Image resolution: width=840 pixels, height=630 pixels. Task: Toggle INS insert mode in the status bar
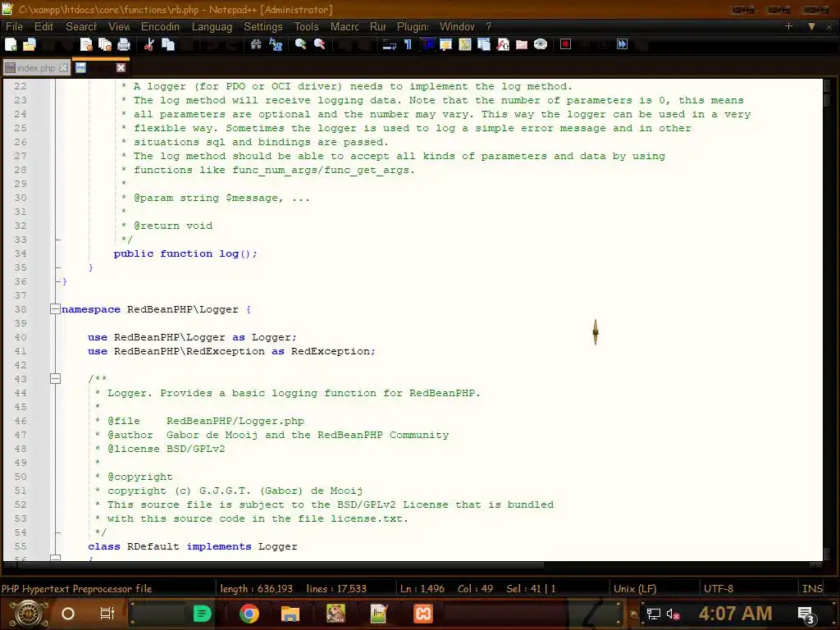pos(812,588)
